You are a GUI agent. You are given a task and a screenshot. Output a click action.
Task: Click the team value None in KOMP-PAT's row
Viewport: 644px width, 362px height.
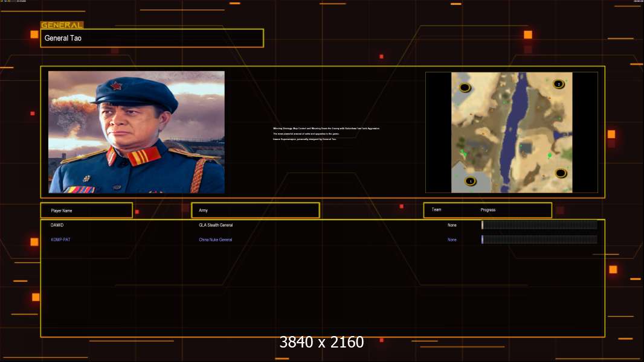pos(452,240)
